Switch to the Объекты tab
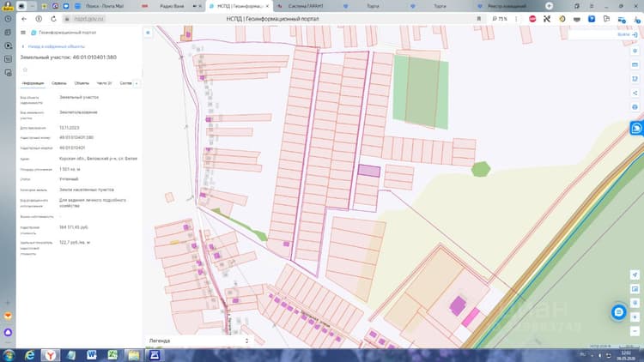 click(82, 83)
